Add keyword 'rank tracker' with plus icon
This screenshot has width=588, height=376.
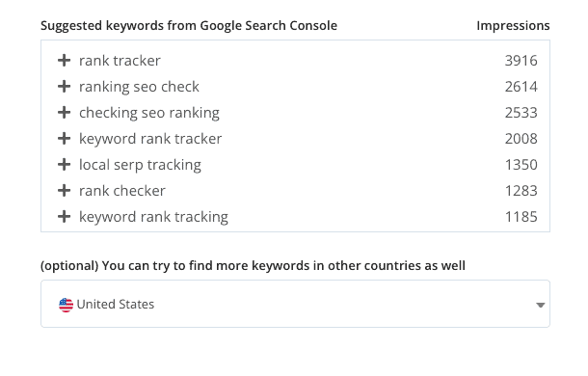[x=65, y=61]
